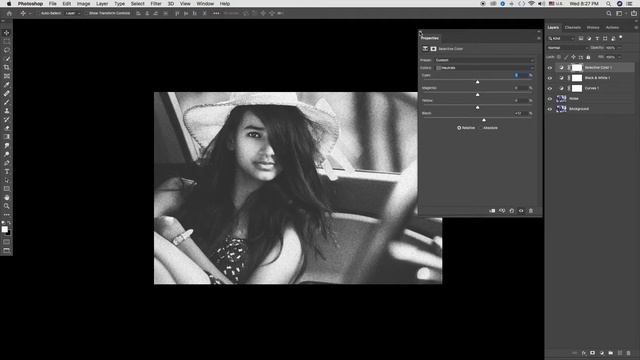View previous state in Properties panel

pos(502,211)
